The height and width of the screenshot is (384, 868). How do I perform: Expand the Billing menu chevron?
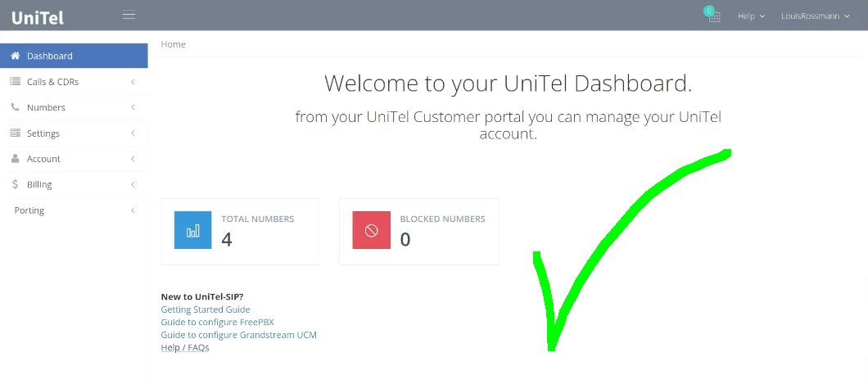click(133, 185)
